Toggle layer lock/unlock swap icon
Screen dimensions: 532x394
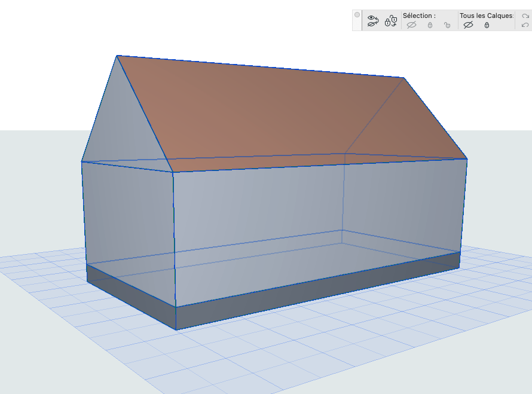pyautogui.click(x=391, y=21)
